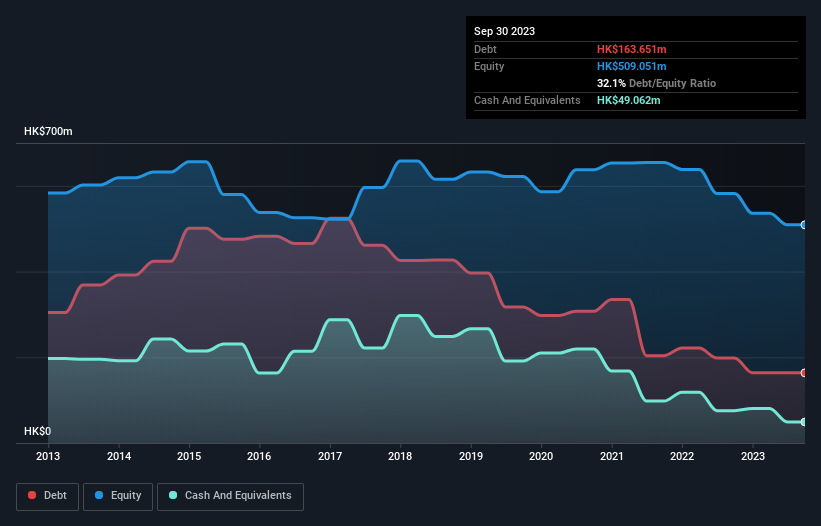Select the teal Cash endpoint marker on chart
This screenshot has width=821, height=526.
click(x=804, y=422)
